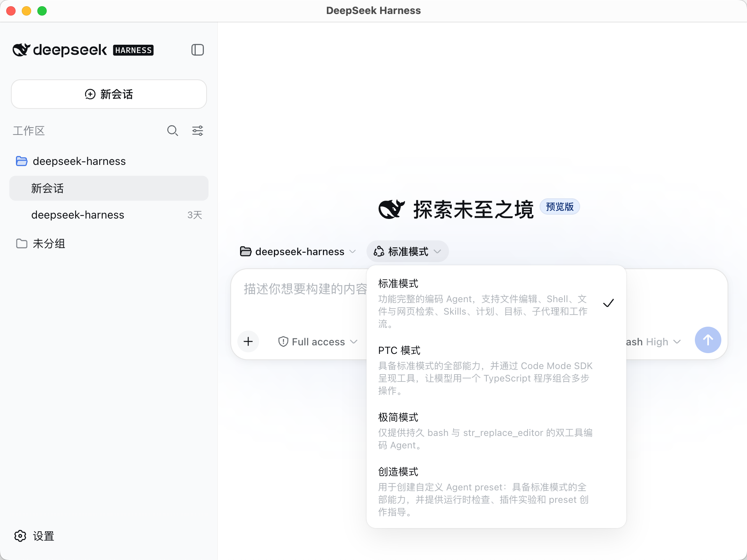Open the deepseek-harness project dropdown above input
This screenshot has height=560, width=747.
click(298, 252)
